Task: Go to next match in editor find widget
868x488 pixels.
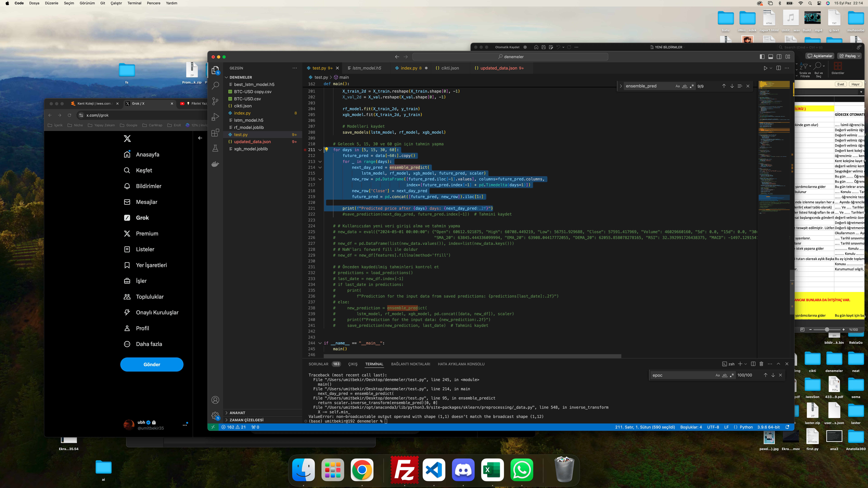Action: pos(732,86)
